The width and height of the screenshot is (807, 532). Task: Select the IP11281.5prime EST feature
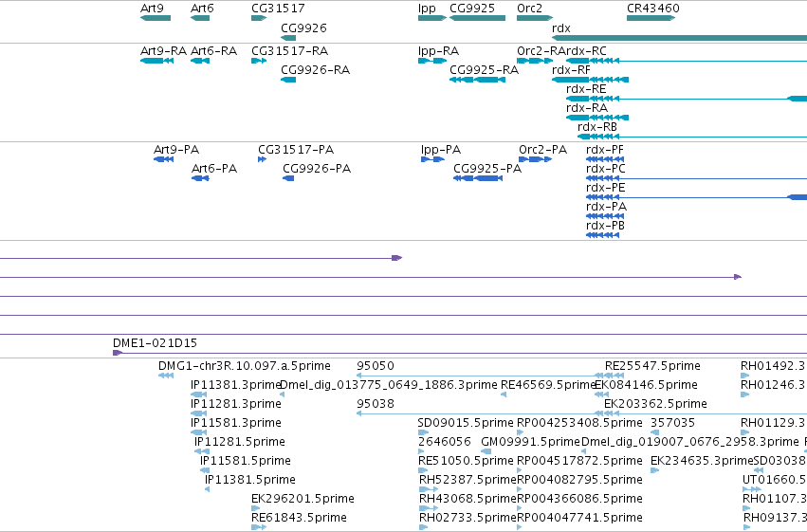(x=202, y=451)
